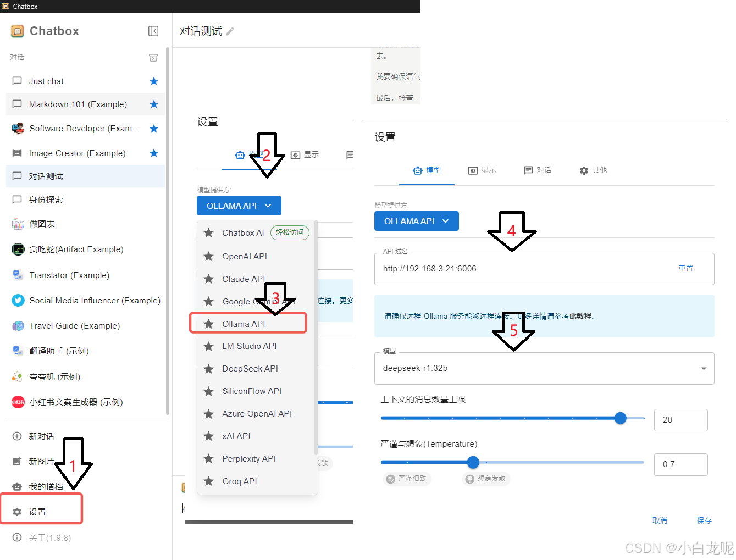Click the Temperature slider handle
This screenshot has width=736, height=560.
tap(473, 462)
